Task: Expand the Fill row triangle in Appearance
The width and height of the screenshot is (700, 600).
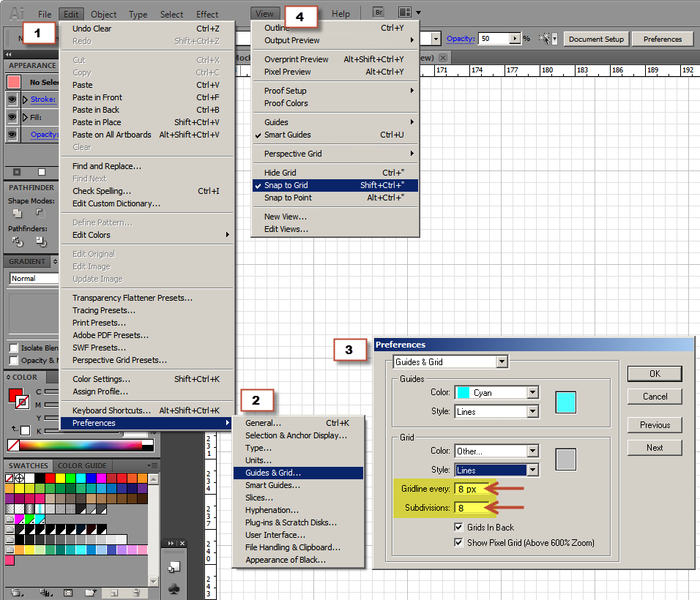Action: (x=25, y=117)
